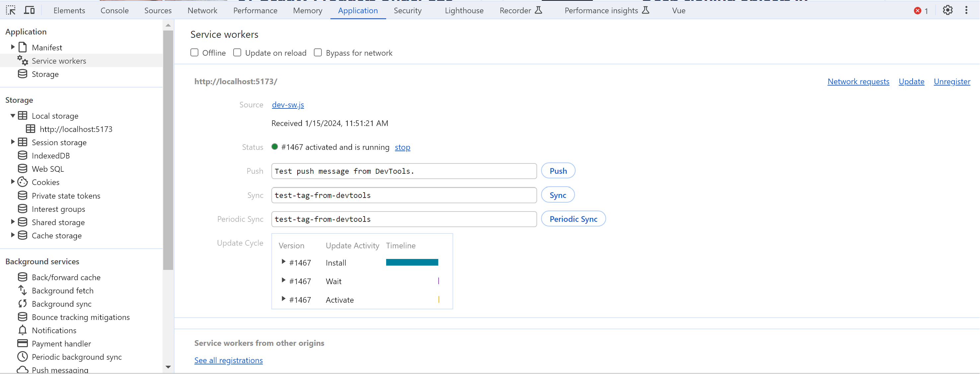Open the DevTools three-dot menu

pyautogui.click(x=966, y=10)
